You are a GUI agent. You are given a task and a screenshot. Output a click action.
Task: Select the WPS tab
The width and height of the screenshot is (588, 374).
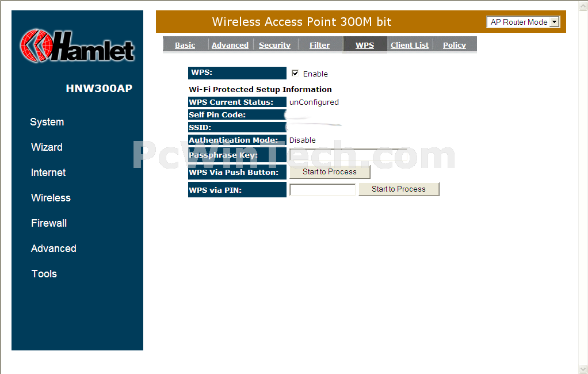click(x=365, y=45)
